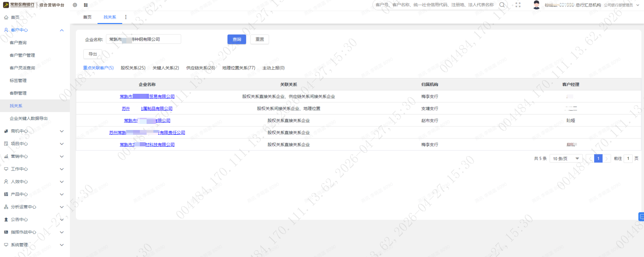The image size is (644, 257).
Task: Select the 地理位置关系(77) tab
Action: click(x=239, y=68)
